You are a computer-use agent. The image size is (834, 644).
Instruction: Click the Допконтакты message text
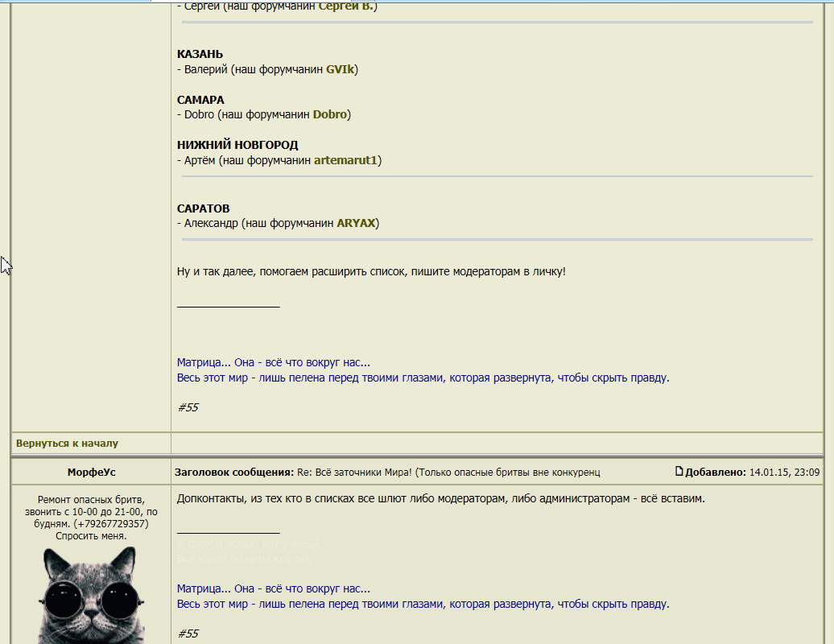coord(440,498)
